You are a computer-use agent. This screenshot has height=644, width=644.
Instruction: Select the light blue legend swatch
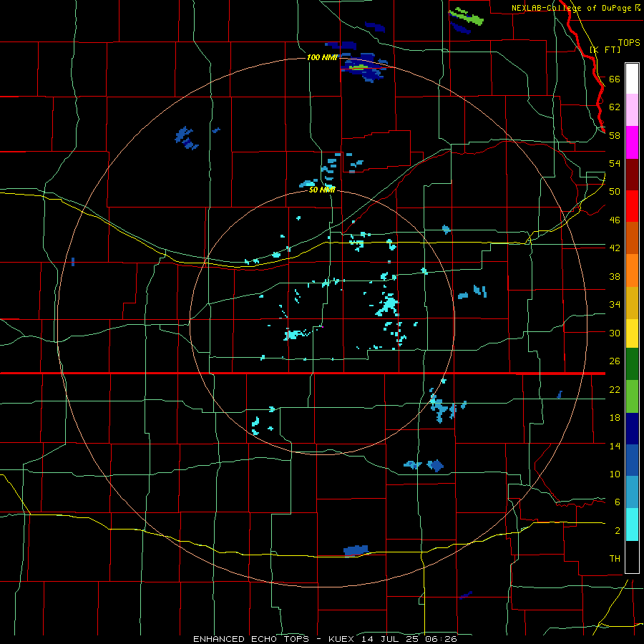click(x=632, y=492)
